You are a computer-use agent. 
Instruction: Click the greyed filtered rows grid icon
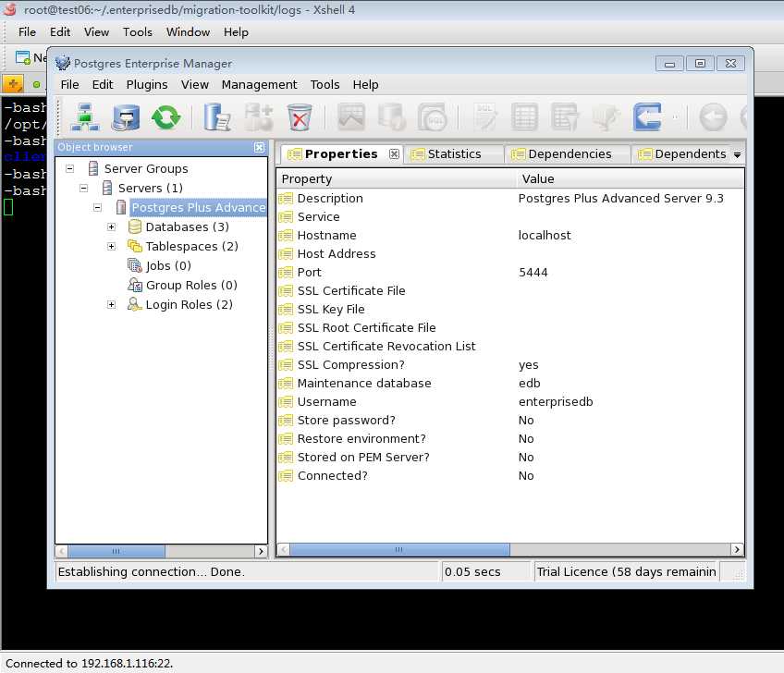tap(565, 117)
